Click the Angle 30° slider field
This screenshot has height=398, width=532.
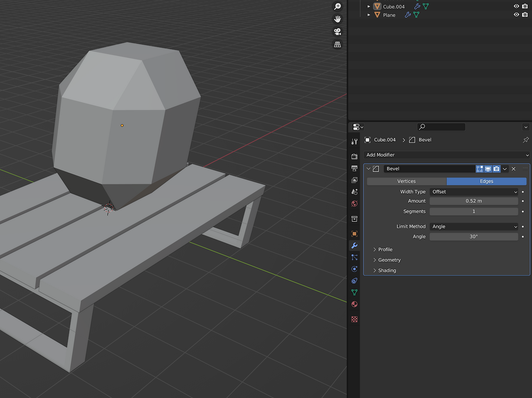[x=474, y=236]
